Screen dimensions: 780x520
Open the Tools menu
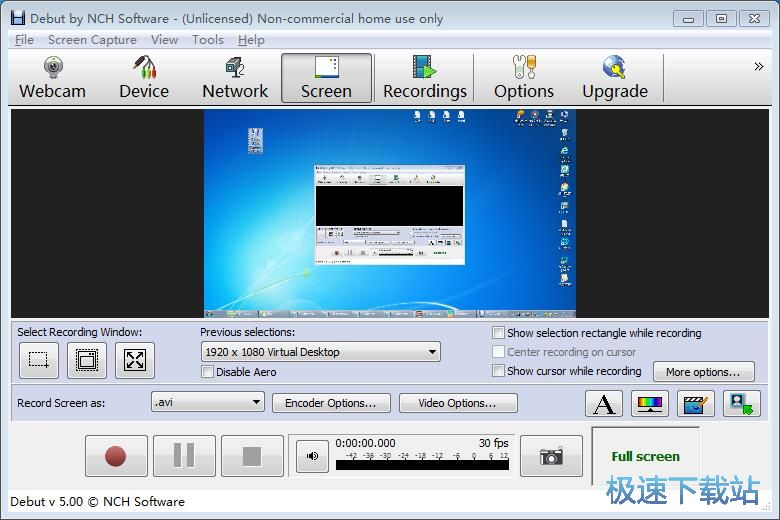pyautogui.click(x=207, y=40)
